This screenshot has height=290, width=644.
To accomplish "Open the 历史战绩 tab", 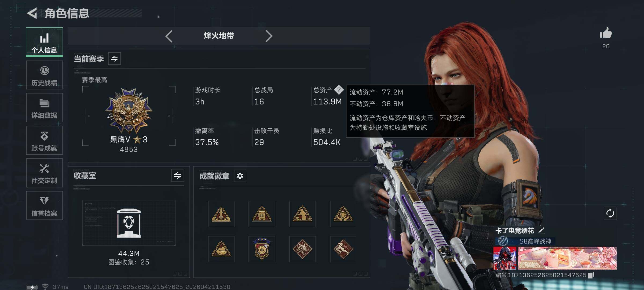I will click(x=44, y=75).
